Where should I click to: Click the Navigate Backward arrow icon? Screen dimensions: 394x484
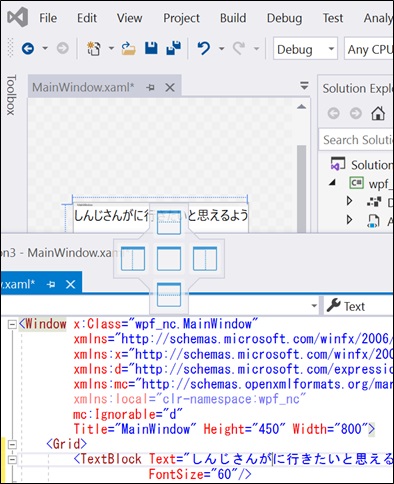(28, 49)
